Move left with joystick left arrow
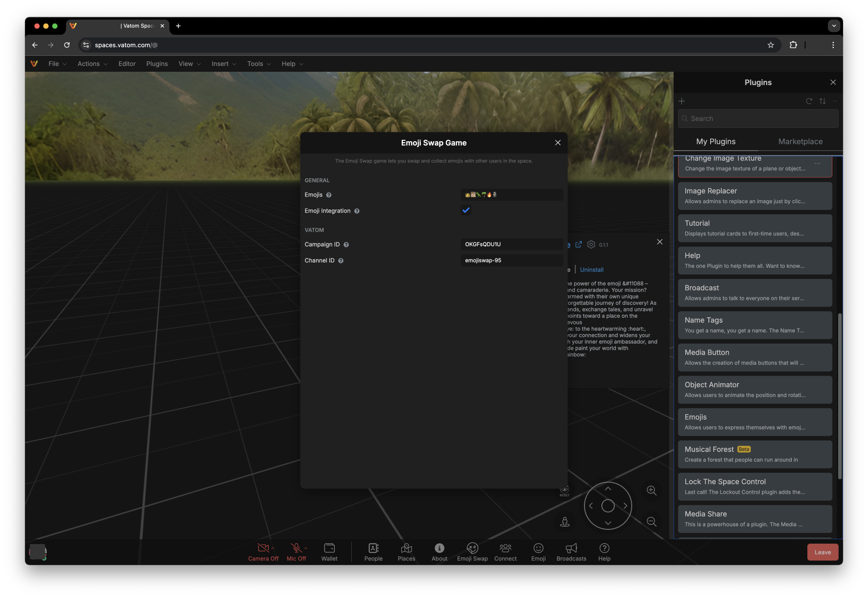868x598 pixels. click(x=591, y=506)
